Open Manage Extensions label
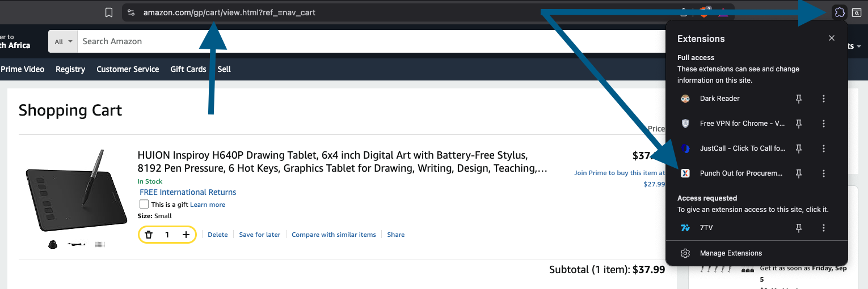Screen dimensions: 868x289 731,253
